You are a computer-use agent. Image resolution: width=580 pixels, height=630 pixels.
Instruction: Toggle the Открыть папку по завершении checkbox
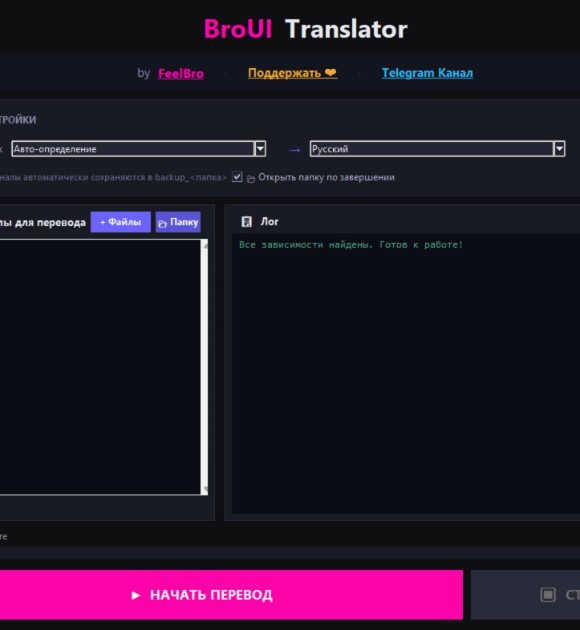coord(237,177)
